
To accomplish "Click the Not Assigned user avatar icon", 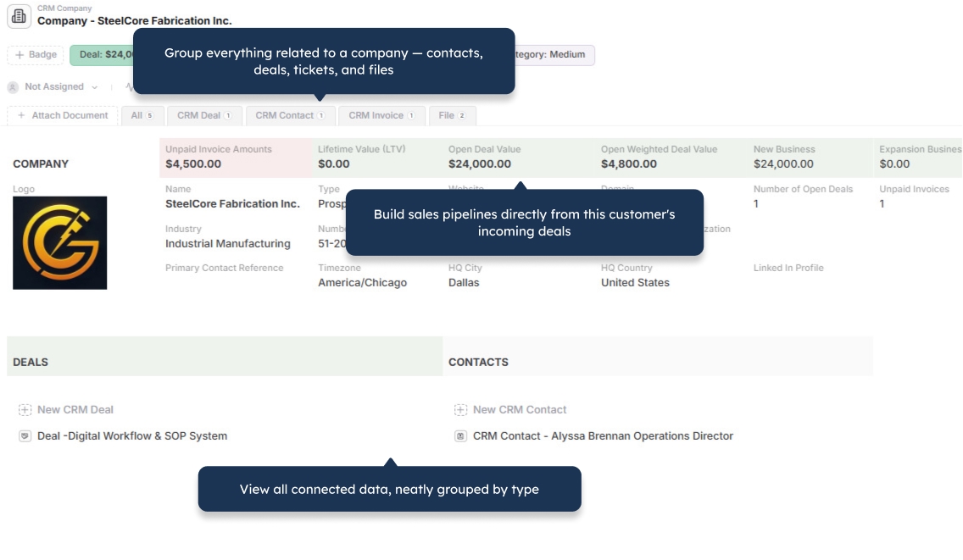I will [x=13, y=87].
